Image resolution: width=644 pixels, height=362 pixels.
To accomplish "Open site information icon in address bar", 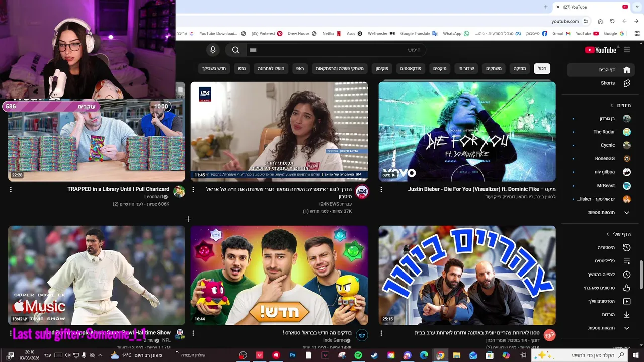I will click(x=586, y=21).
